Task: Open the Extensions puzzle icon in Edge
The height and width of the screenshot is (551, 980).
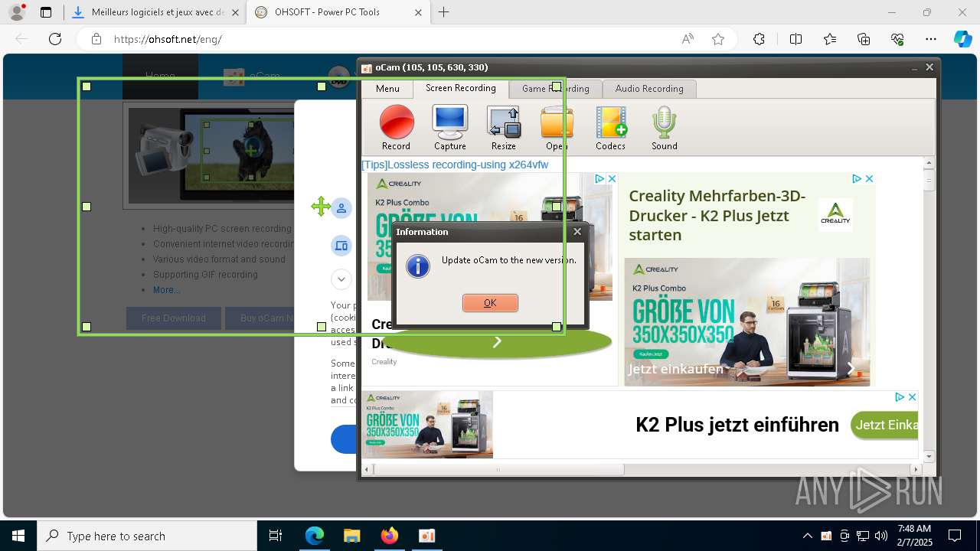Action: (759, 39)
